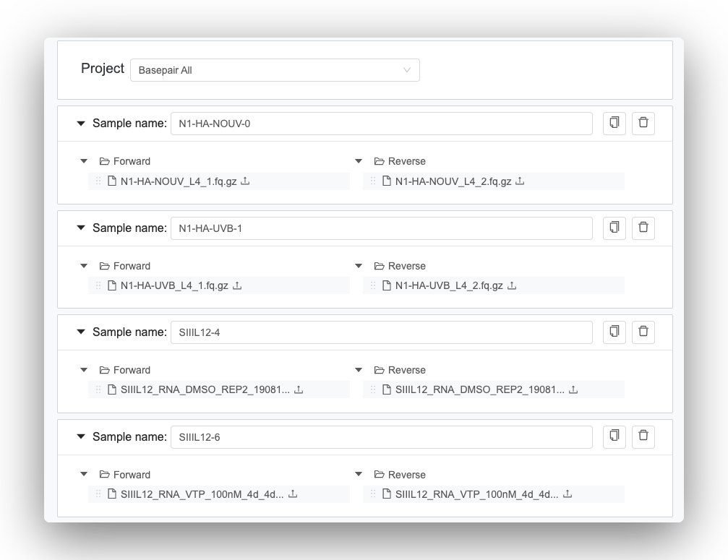The image size is (728, 560).
Task: Click Forward folder icon in N1-HA-NOUV-0 section
Action: [104, 161]
